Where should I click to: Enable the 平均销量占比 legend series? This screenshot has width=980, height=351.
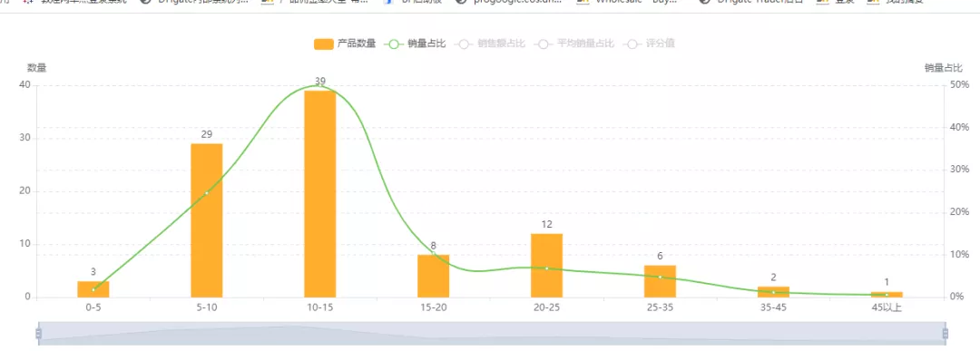coord(573,44)
